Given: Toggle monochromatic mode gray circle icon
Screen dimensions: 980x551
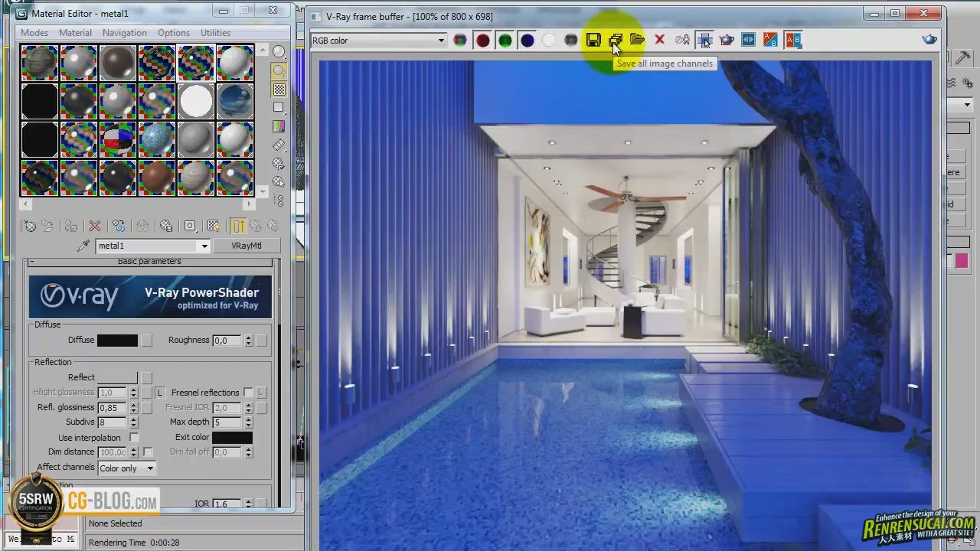Looking at the screenshot, I should pyautogui.click(x=571, y=40).
